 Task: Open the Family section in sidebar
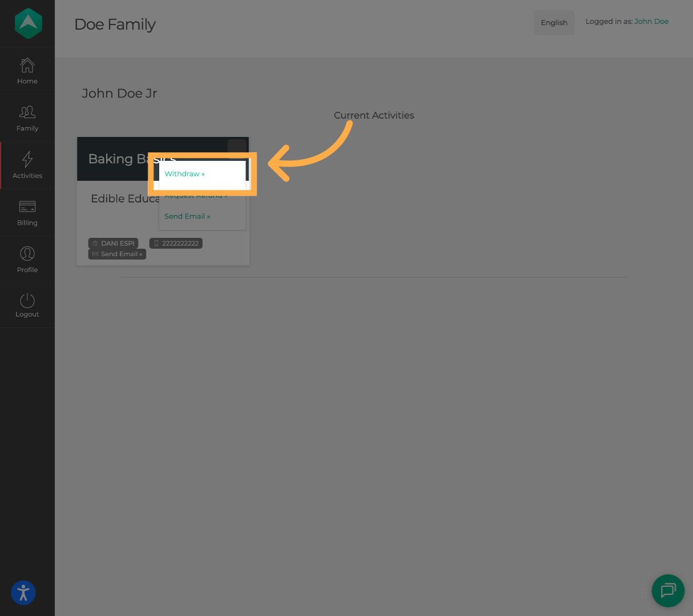[27, 119]
